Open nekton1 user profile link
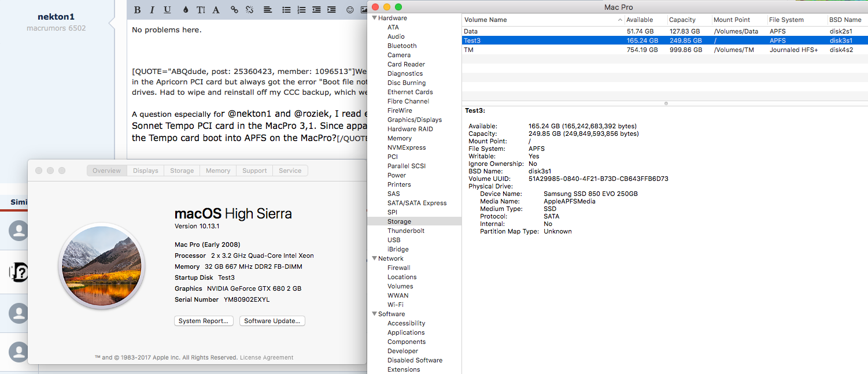This screenshot has height=374, width=868. click(56, 17)
